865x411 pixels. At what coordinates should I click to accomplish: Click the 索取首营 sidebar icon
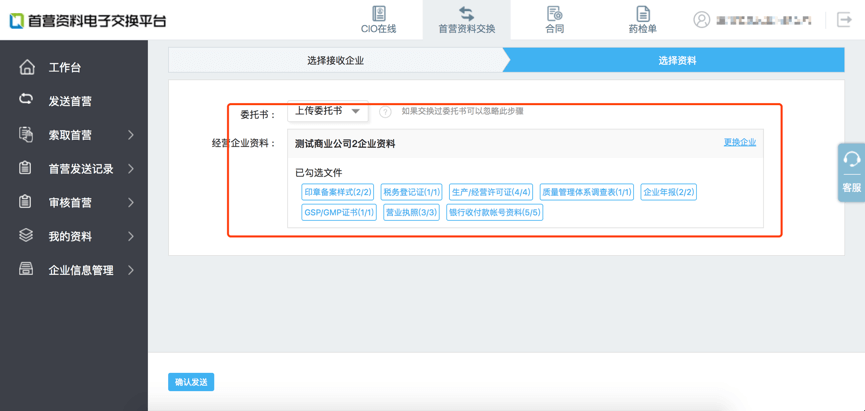click(x=26, y=135)
